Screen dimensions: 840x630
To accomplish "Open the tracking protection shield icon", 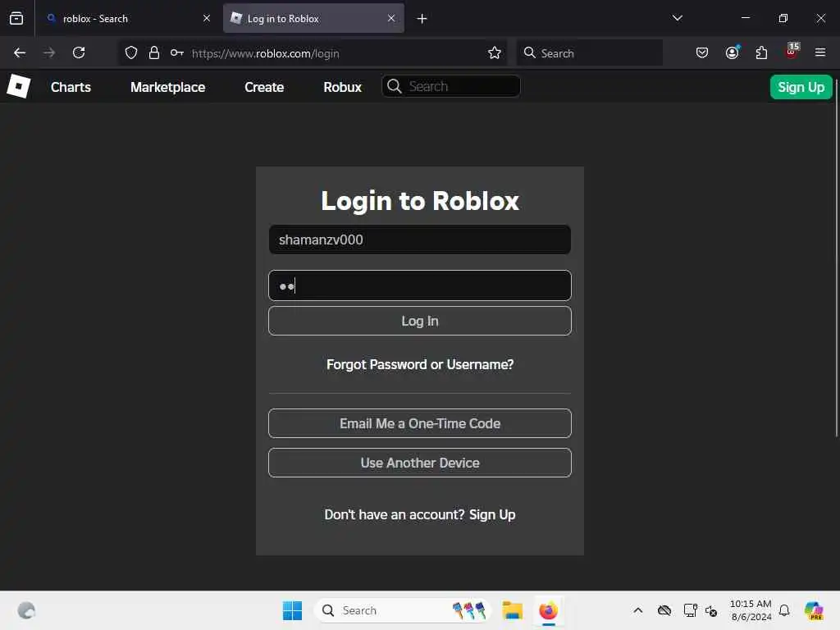I will click(131, 52).
